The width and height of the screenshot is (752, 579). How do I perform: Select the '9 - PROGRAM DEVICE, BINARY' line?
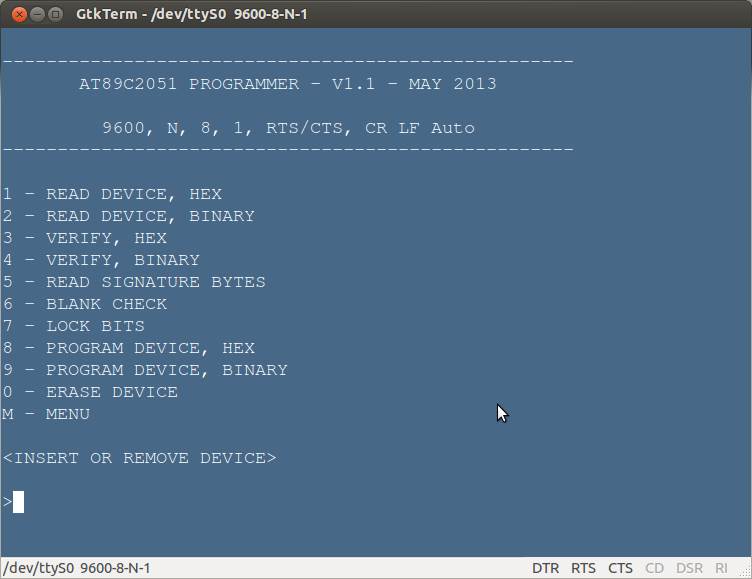click(145, 370)
